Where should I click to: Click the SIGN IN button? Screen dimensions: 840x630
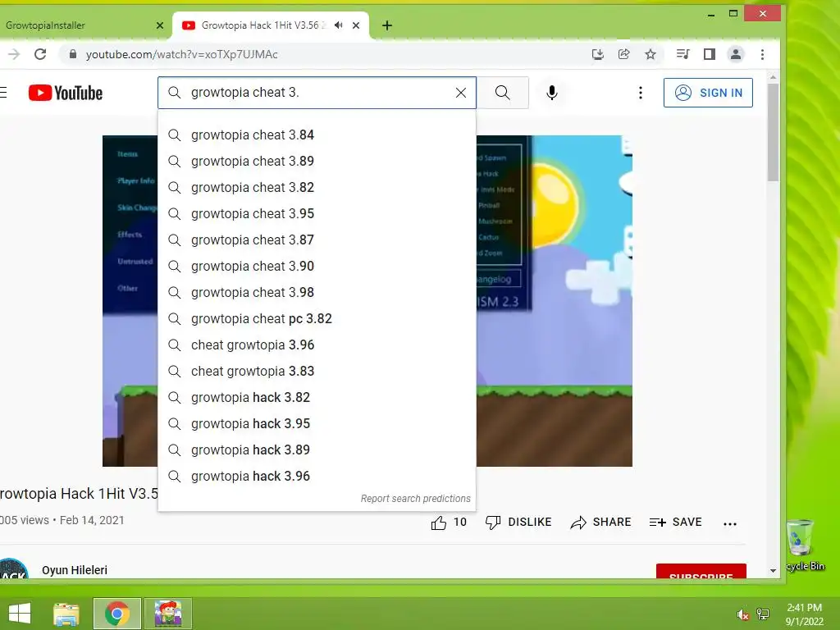pyautogui.click(x=708, y=93)
